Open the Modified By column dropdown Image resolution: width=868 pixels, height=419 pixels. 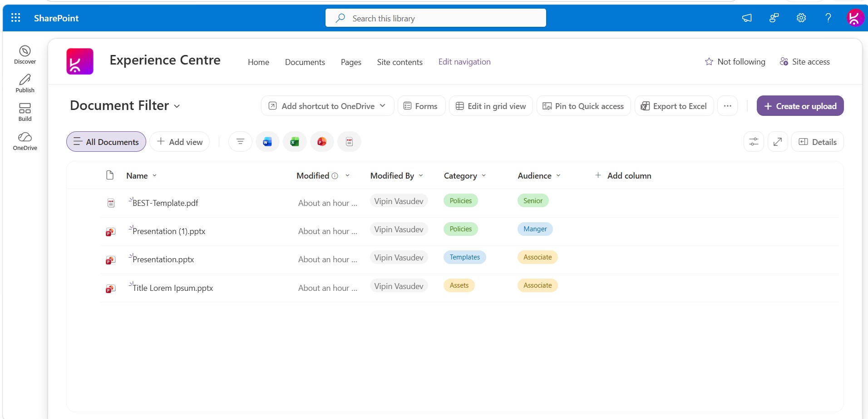pyautogui.click(x=421, y=175)
